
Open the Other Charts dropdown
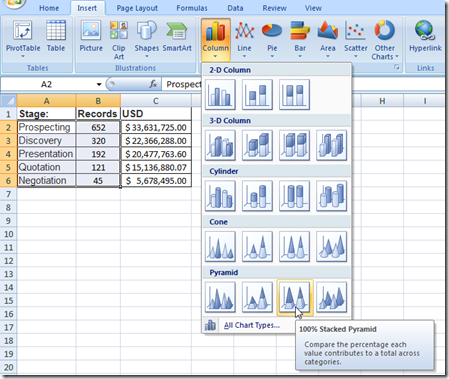pos(385,40)
